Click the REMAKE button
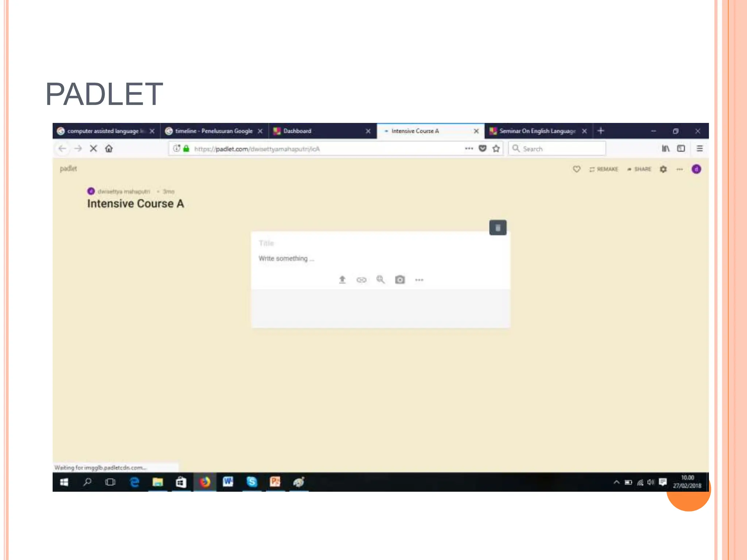The width and height of the screenshot is (747, 560). coord(604,169)
